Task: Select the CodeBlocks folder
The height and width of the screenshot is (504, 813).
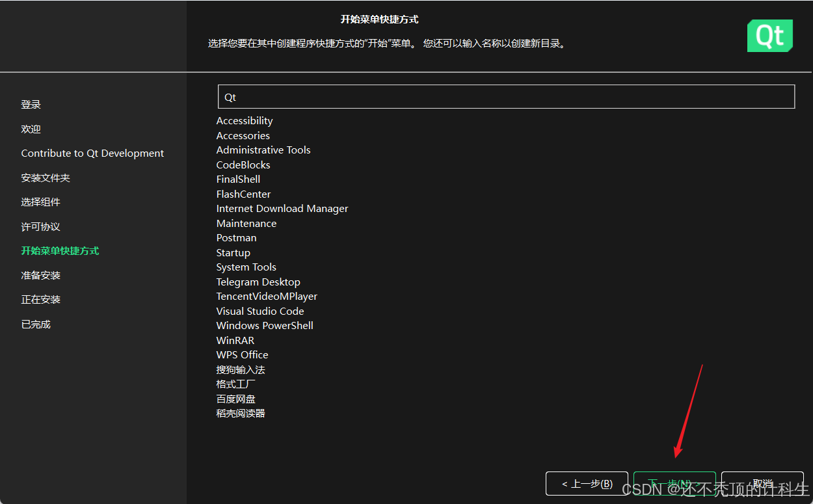Action: pos(243,165)
